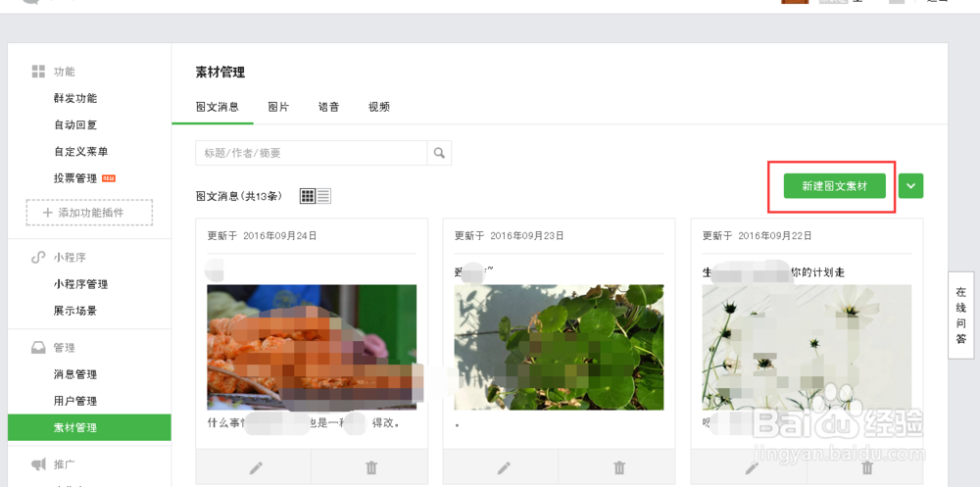
Task: Delete the 2016年09月24日 article with trash icon
Action: [x=370, y=467]
